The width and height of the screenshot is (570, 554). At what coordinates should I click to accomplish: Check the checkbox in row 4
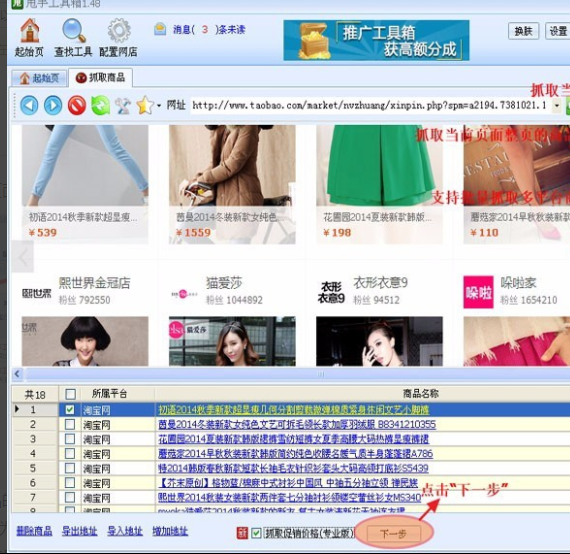pyautogui.click(x=70, y=453)
